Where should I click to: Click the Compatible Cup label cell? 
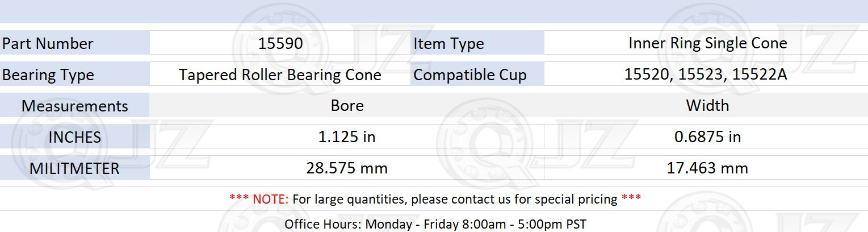point(477,74)
